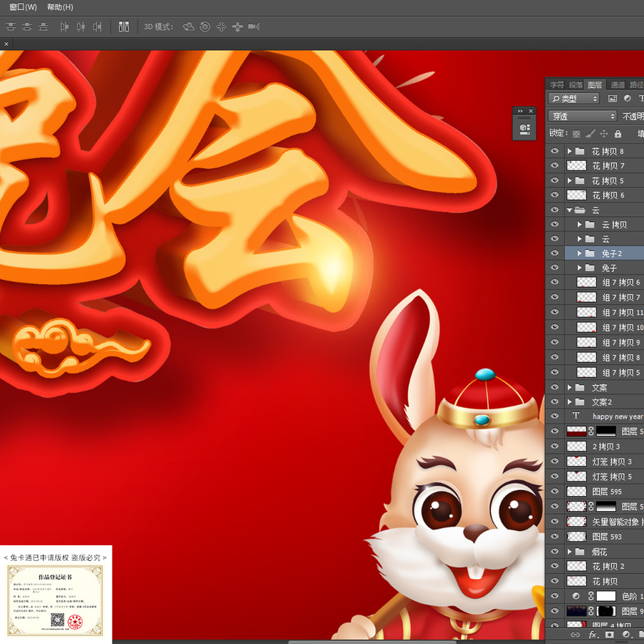
Task: Select the 3D slide object icon
Action: tap(238, 26)
